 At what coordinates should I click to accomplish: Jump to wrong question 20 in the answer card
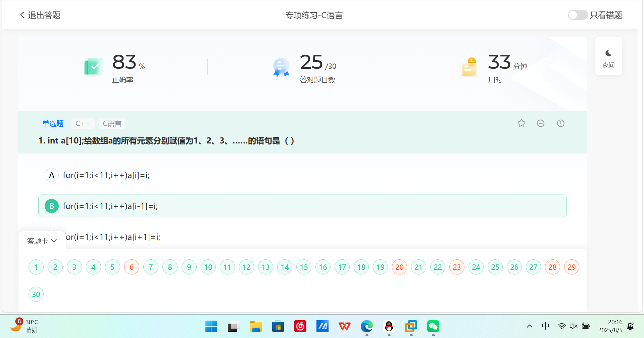[399, 267]
